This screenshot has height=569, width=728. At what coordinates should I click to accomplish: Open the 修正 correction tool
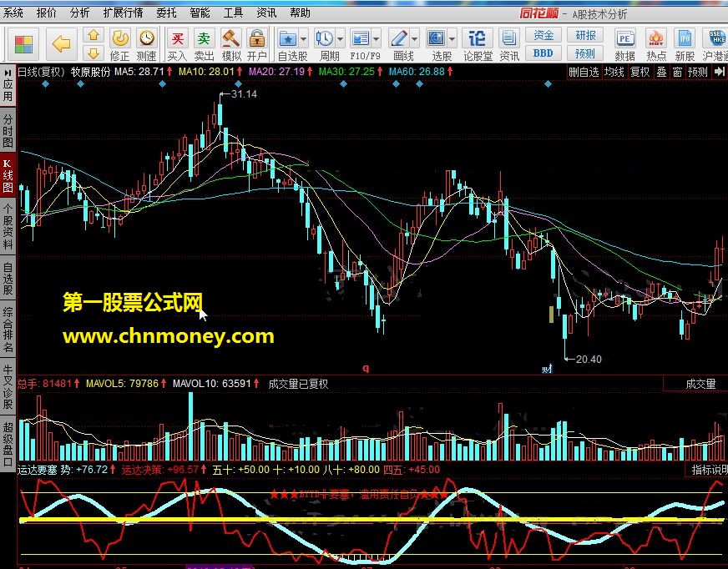[x=119, y=44]
